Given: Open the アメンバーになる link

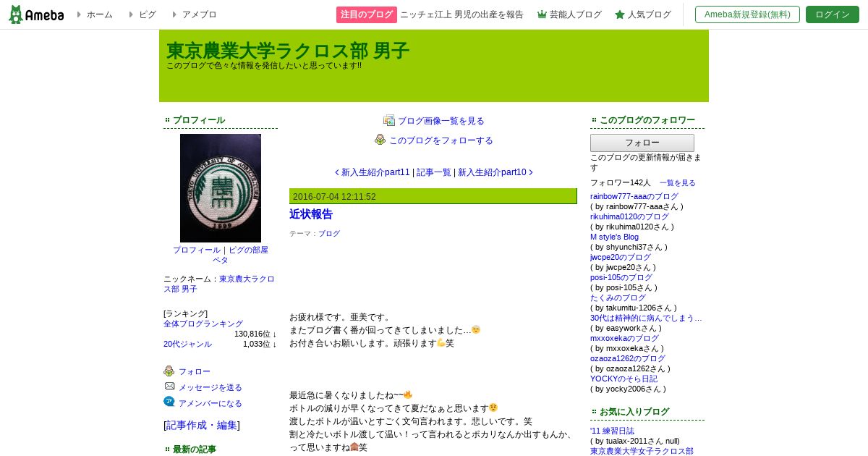Looking at the screenshot, I should (210, 403).
